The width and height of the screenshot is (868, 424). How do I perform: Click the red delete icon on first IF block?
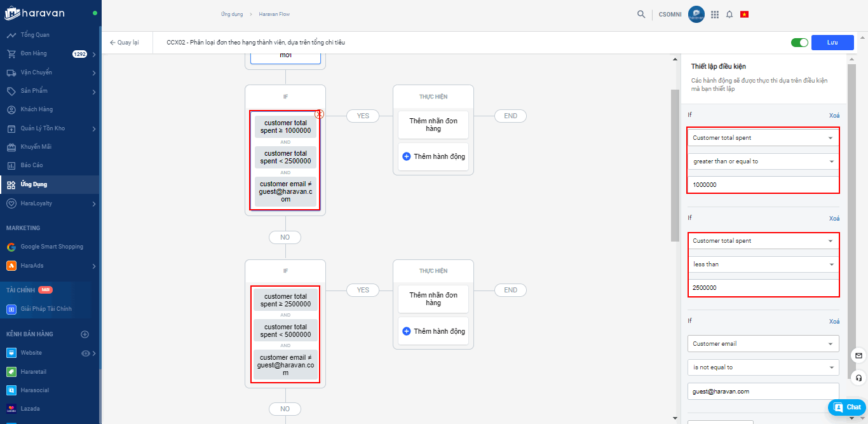[320, 114]
